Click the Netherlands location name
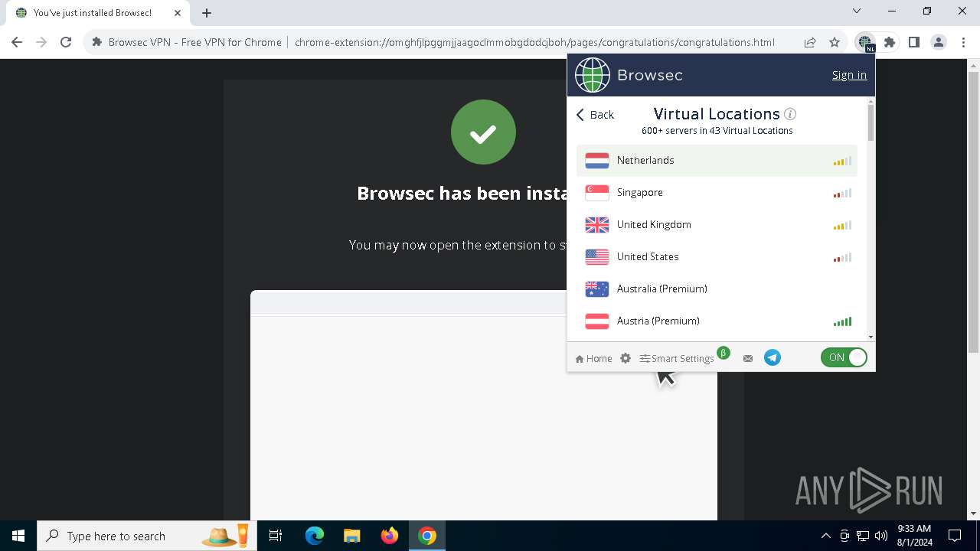 (645, 160)
